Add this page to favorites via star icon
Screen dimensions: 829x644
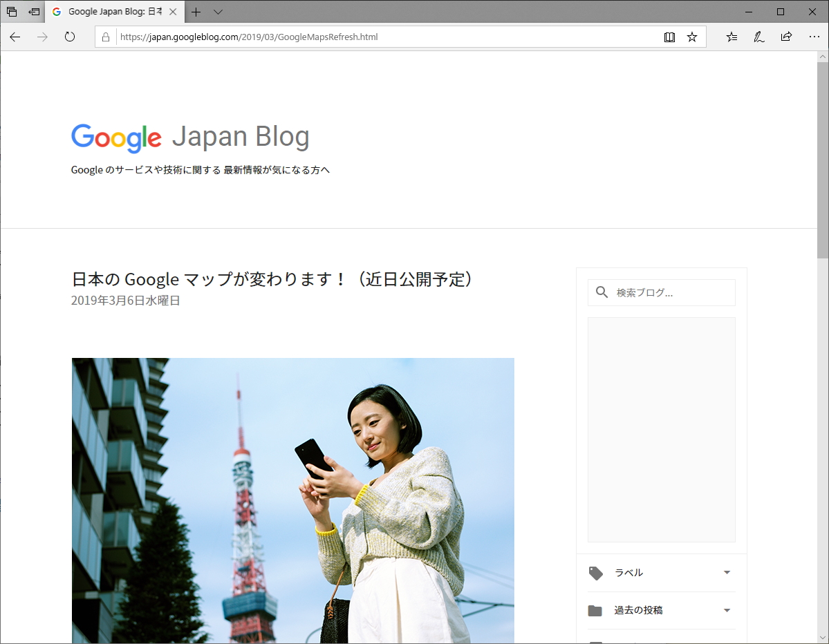pyautogui.click(x=691, y=37)
